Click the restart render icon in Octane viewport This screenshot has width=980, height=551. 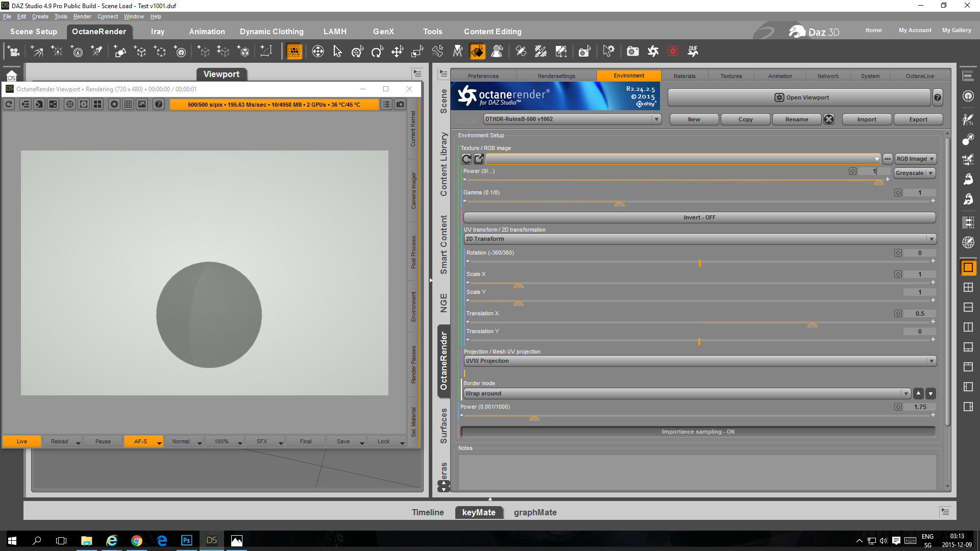pyautogui.click(x=9, y=104)
